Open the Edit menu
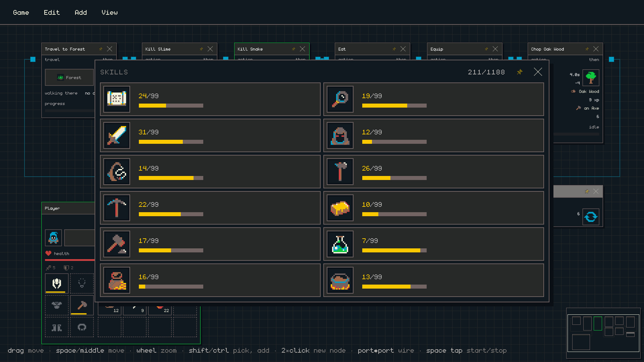The width and height of the screenshot is (644, 362). point(52,12)
